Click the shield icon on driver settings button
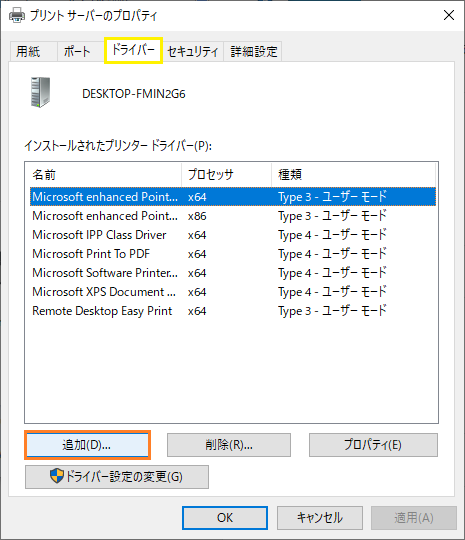This screenshot has height=540, width=465. click(56, 476)
